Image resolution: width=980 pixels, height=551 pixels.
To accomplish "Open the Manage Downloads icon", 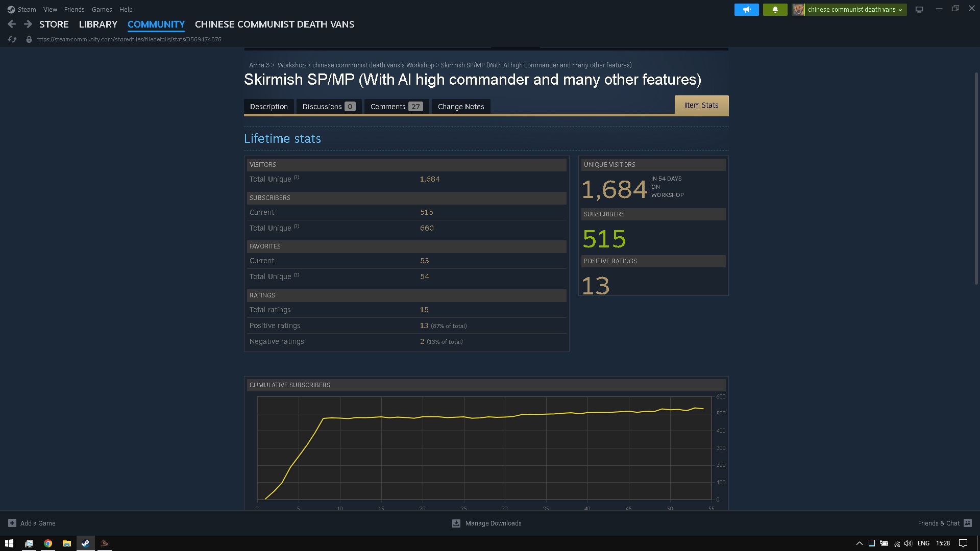I will coord(456,523).
